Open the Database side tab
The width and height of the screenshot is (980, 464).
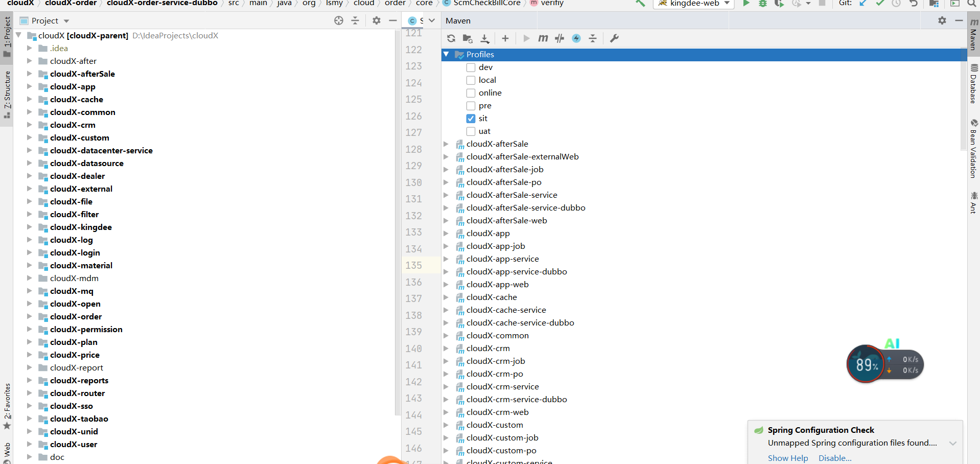point(974,84)
